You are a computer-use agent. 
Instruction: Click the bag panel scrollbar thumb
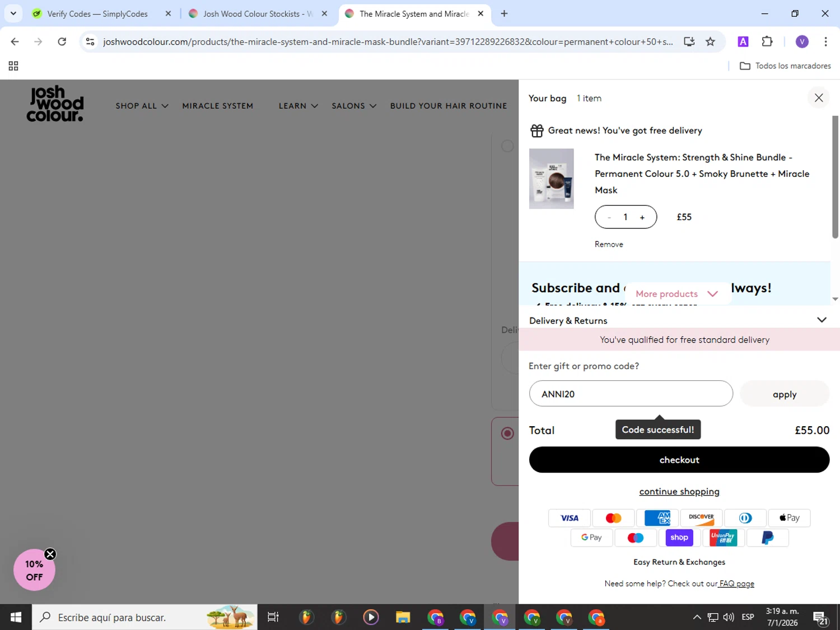pyautogui.click(x=835, y=177)
